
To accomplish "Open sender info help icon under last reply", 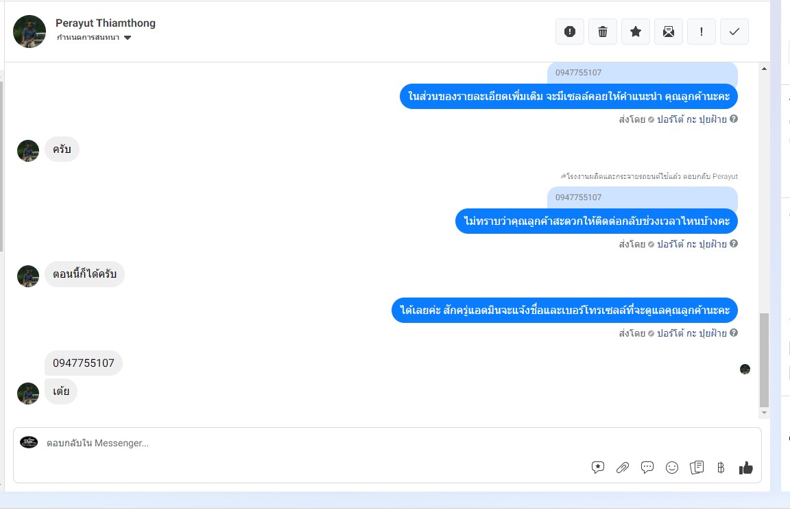I will [734, 332].
